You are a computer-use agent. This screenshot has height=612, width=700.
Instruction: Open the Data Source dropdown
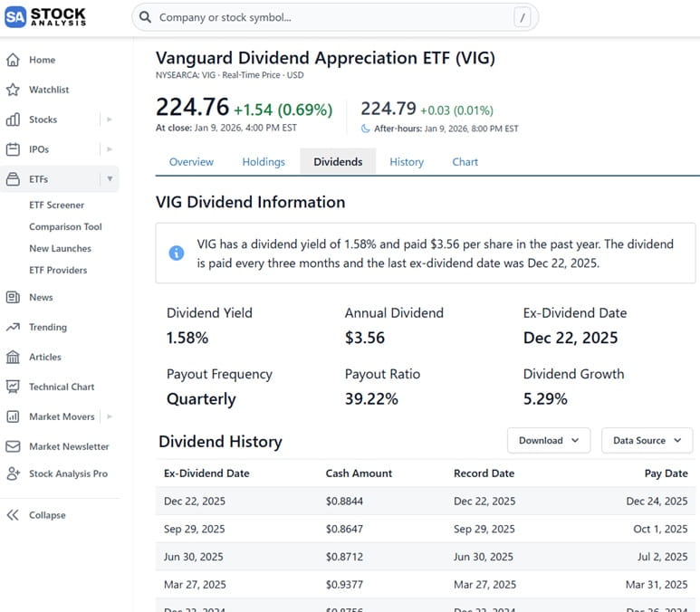[x=647, y=441]
